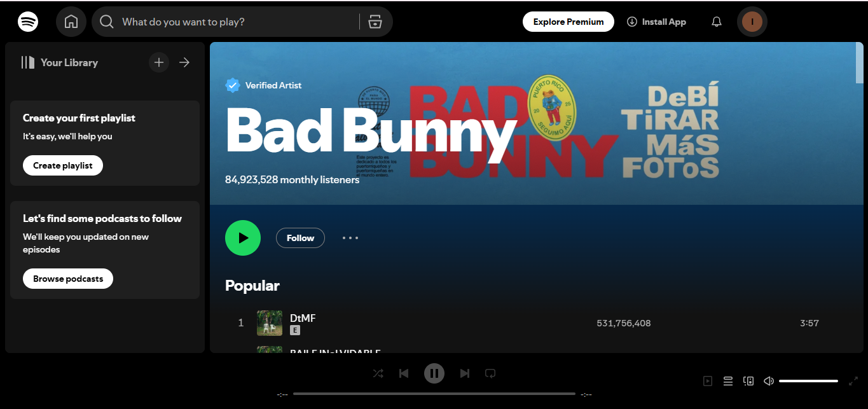This screenshot has width=868, height=409.
Task: Open the Browse catalog icon beside search
Action: click(x=375, y=21)
